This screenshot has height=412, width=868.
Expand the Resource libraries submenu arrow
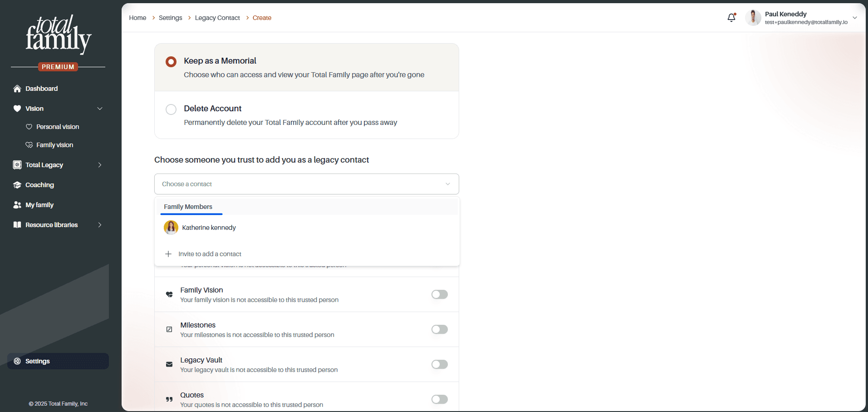[x=100, y=225]
